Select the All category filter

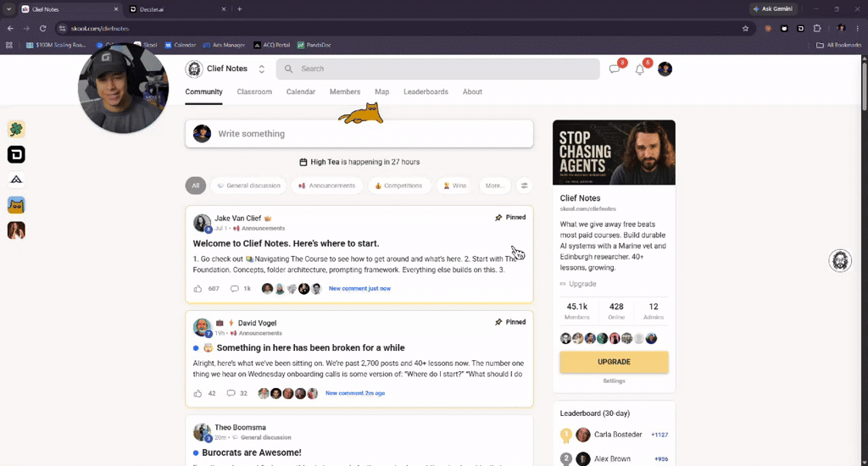pos(196,186)
